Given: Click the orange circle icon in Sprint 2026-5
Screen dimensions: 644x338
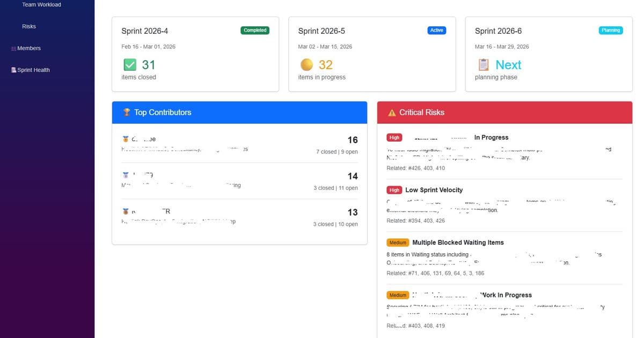Looking at the screenshot, I should (306, 65).
